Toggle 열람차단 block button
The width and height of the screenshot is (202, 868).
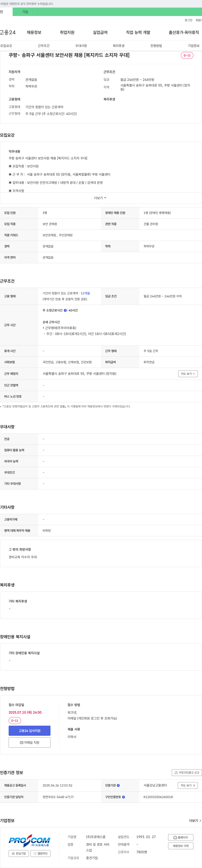pos(40,853)
